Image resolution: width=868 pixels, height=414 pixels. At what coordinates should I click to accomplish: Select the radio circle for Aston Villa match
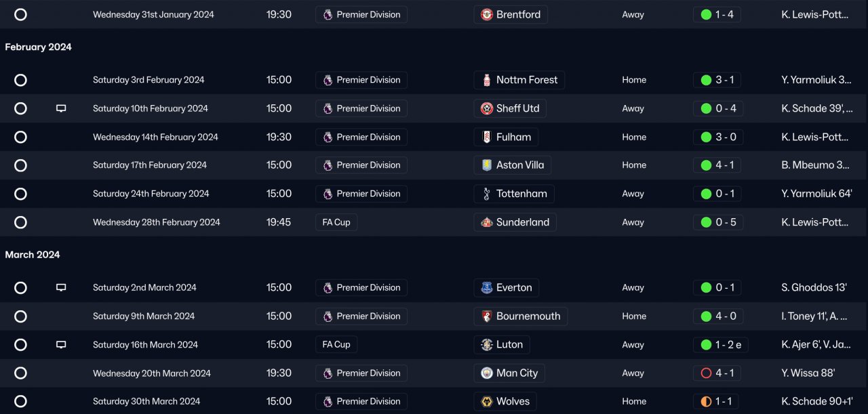tap(20, 165)
